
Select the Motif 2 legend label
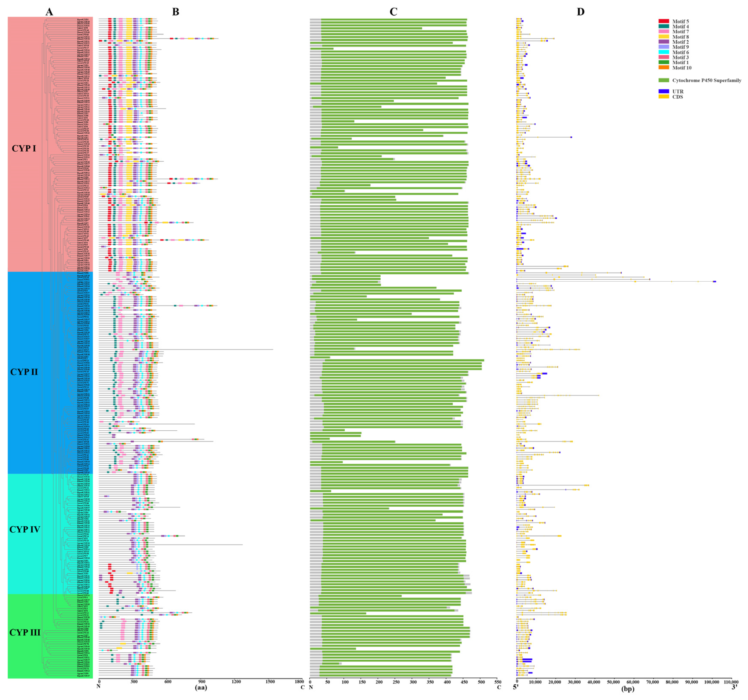click(x=681, y=42)
